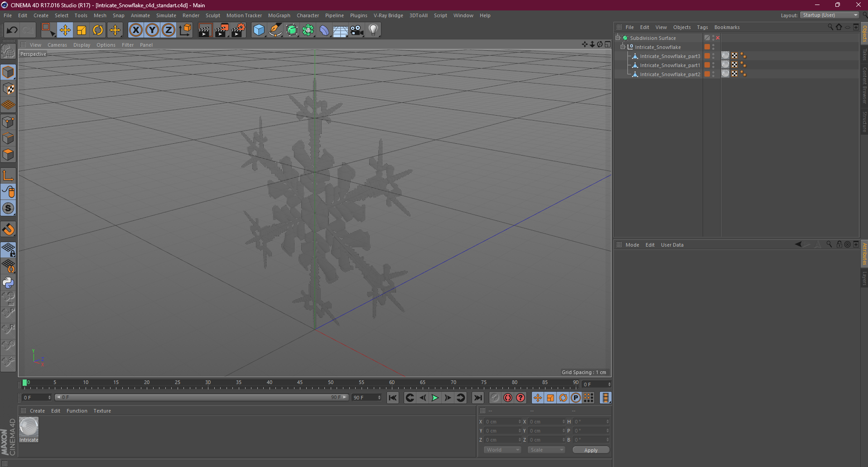Image resolution: width=868 pixels, height=467 pixels.
Task: Toggle X axis lock
Action: [135, 30]
